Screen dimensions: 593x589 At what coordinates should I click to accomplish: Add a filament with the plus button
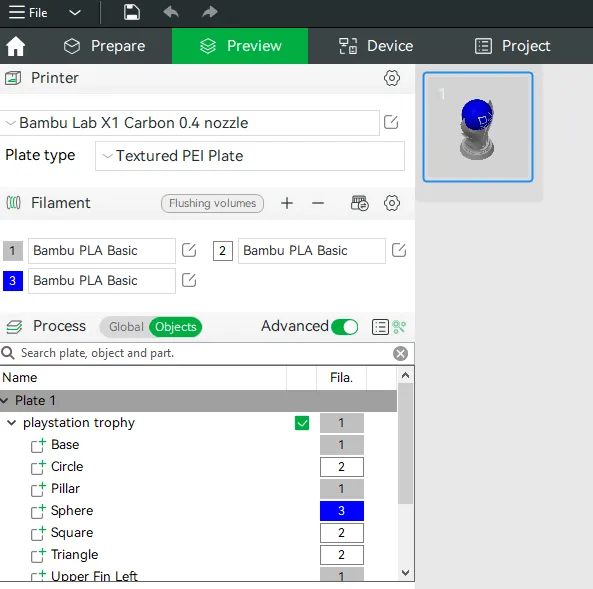click(287, 203)
